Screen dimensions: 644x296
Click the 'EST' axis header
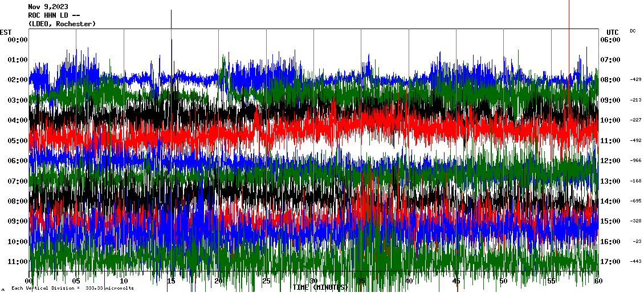(6, 32)
